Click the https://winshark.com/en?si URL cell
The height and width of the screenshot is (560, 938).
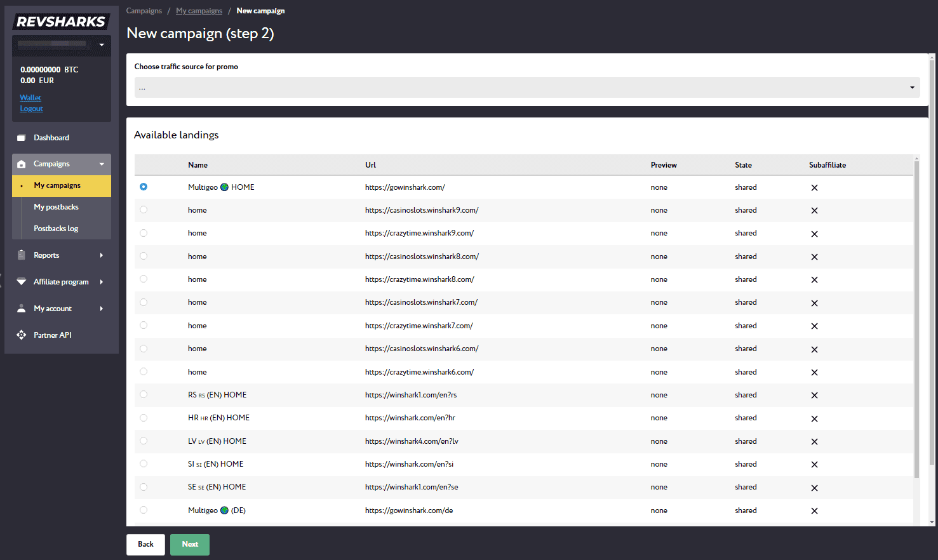point(409,464)
